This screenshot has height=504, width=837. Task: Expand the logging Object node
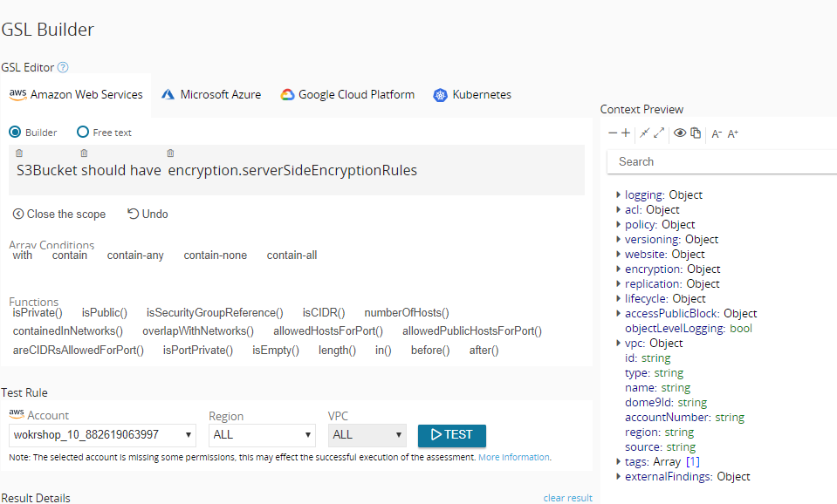(618, 194)
